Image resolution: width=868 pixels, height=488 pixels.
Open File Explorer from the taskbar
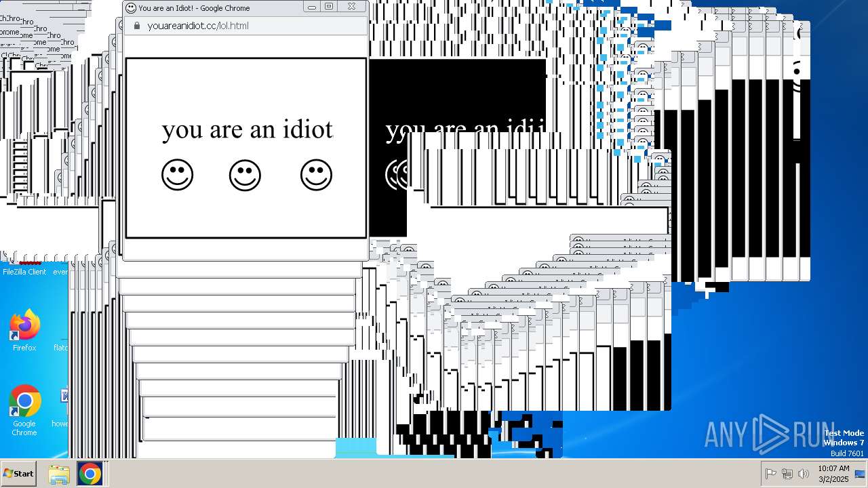click(x=59, y=474)
